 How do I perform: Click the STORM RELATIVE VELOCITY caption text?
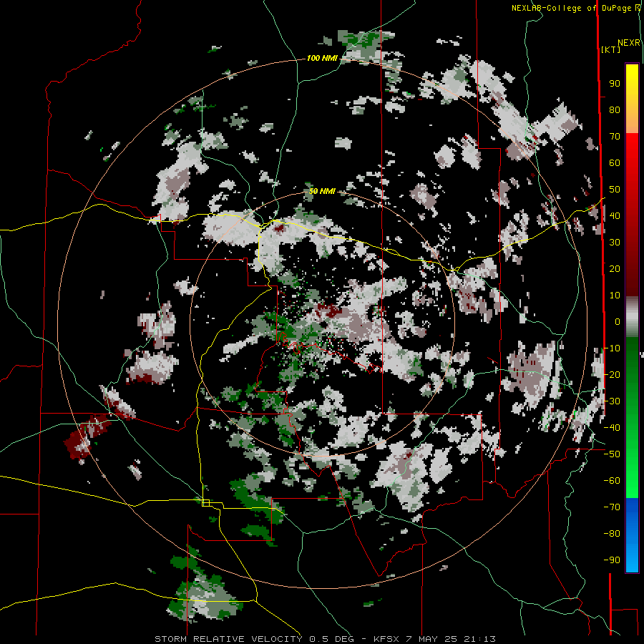coord(228,639)
